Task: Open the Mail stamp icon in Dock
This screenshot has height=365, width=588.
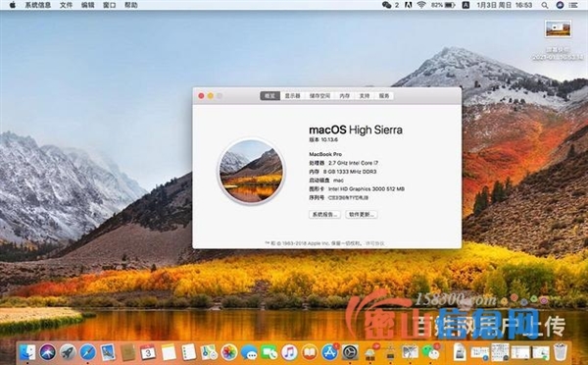Action: [108, 352]
